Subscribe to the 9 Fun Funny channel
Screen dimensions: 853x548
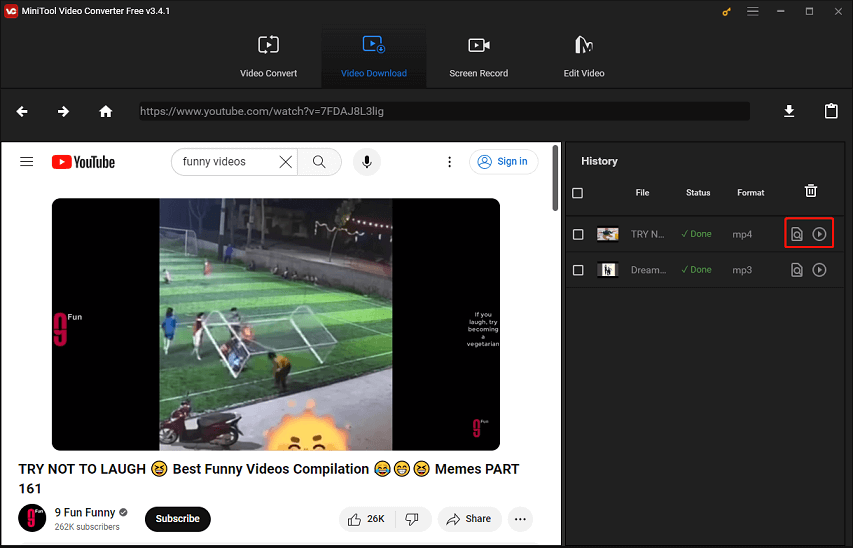tap(177, 519)
